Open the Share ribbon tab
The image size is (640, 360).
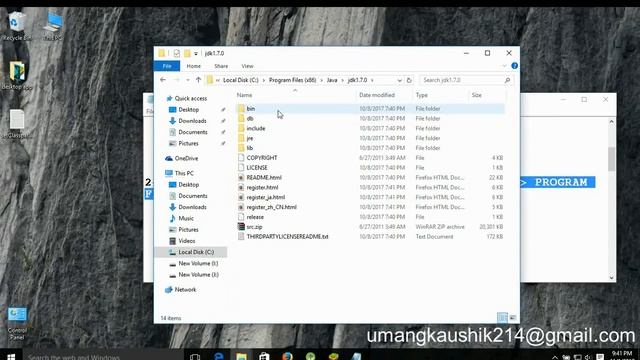click(221, 66)
